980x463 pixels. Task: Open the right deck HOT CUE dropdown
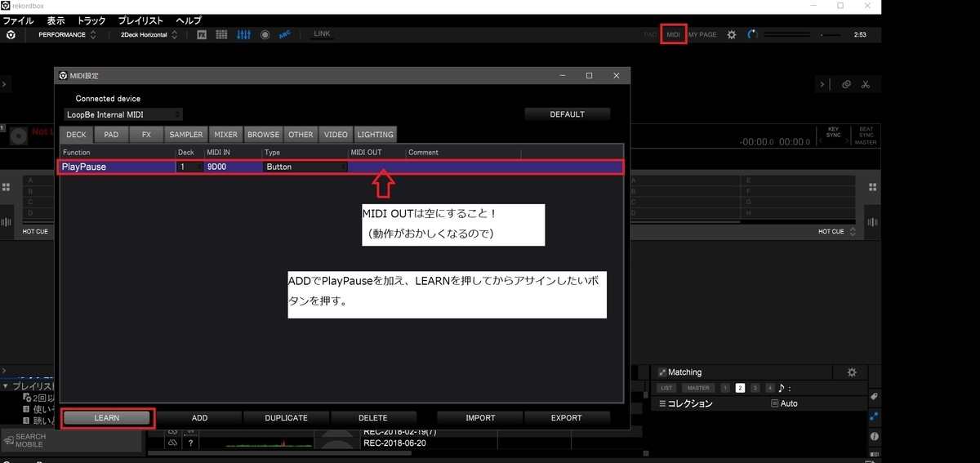pyautogui.click(x=837, y=232)
